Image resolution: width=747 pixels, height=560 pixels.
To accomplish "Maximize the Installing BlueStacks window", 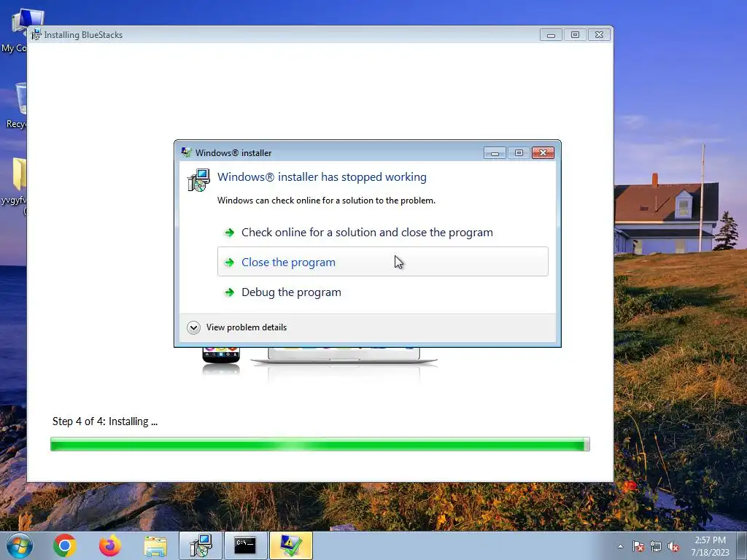I will point(575,35).
